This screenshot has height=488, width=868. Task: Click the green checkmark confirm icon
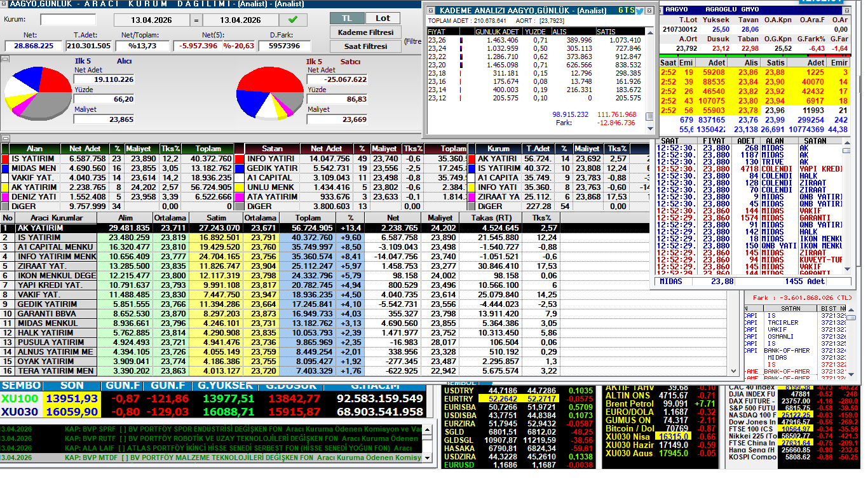point(293,20)
